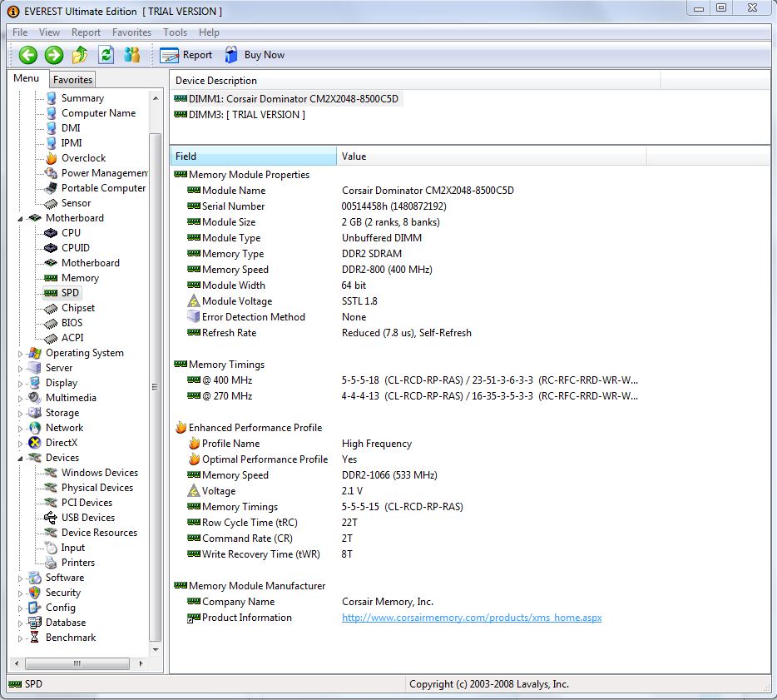Viewport: 777px width, 700px height.
Task: Click the Chipset icon
Action: point(51,308)
